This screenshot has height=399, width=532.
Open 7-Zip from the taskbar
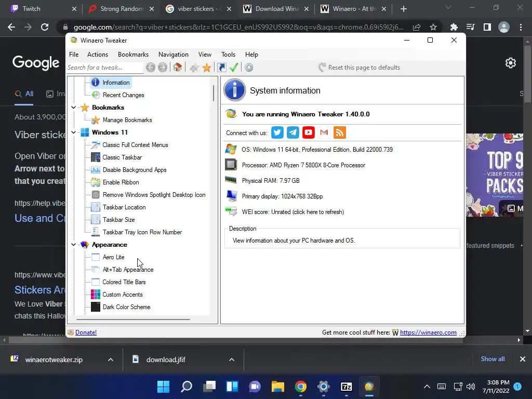tap(346, 387)
